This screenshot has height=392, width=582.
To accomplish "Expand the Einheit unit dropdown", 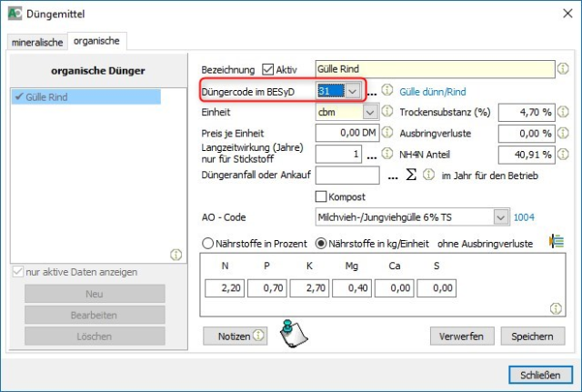I will [369, 112].
